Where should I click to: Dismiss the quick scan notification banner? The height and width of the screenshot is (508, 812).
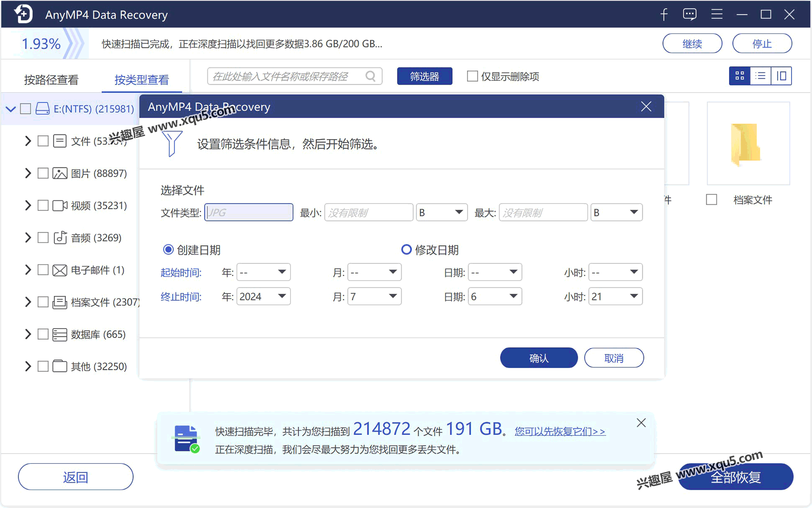click(x=641, y=423)
